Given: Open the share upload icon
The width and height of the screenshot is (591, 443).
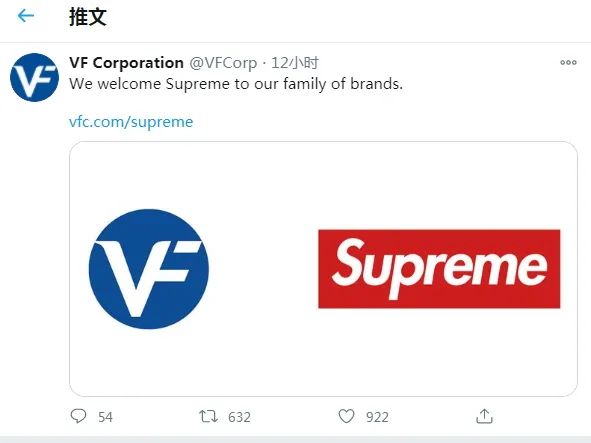Looking at the screenshot, I should 484,416.
